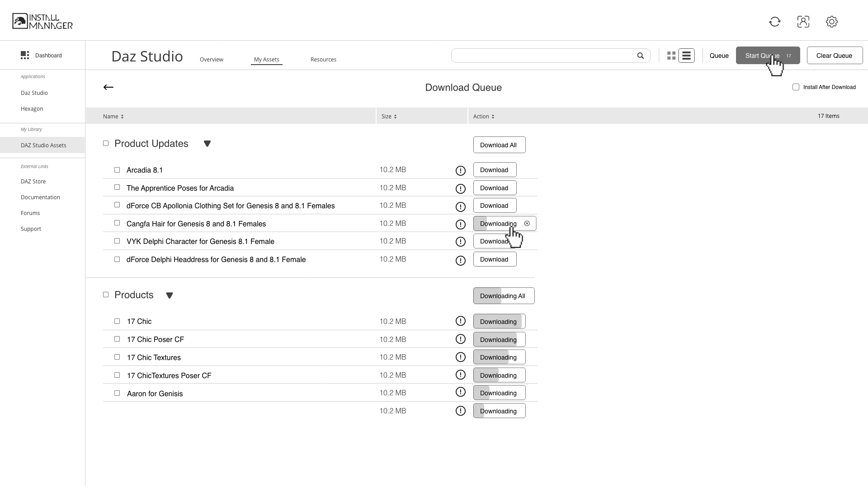Click the Queue label
This screenshot has width=868, height=487.
[719, 56]
